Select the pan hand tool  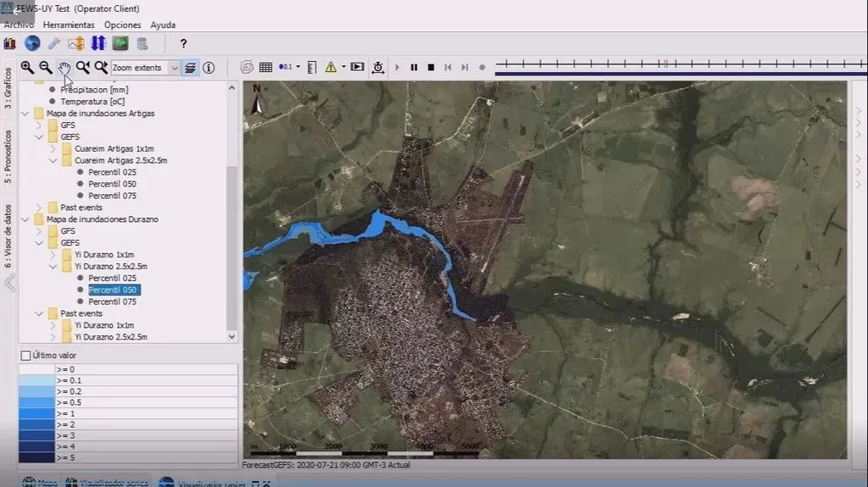click(x=64, y=67)
